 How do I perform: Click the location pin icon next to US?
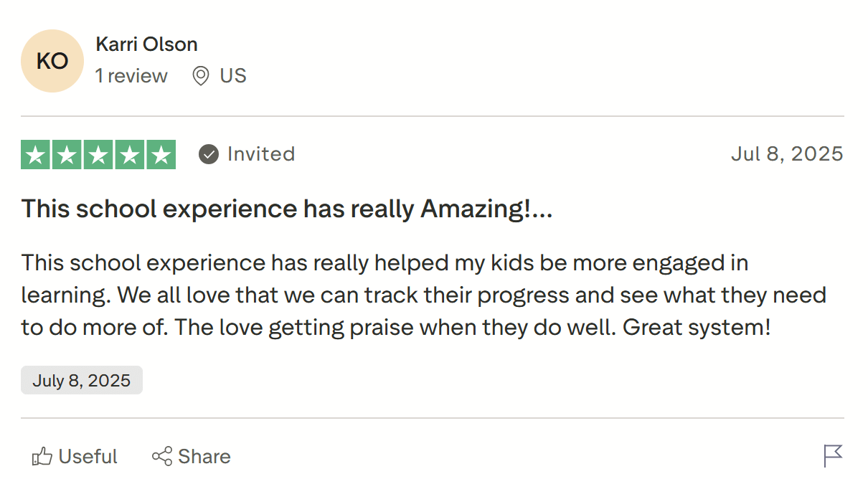(200, 76)
